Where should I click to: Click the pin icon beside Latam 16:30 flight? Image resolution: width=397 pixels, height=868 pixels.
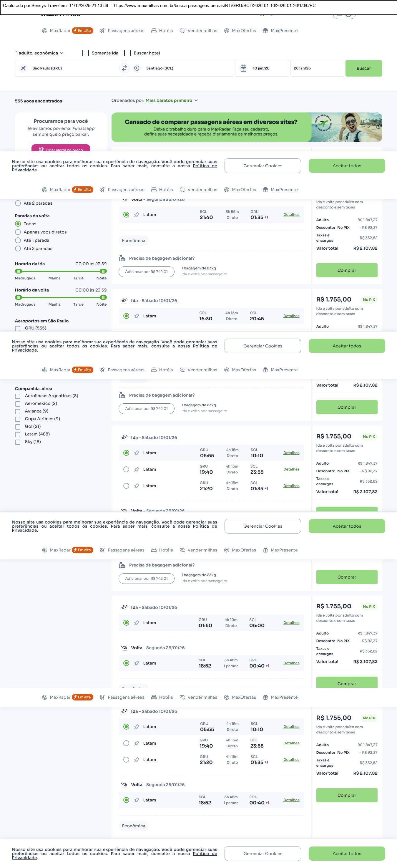137,316
